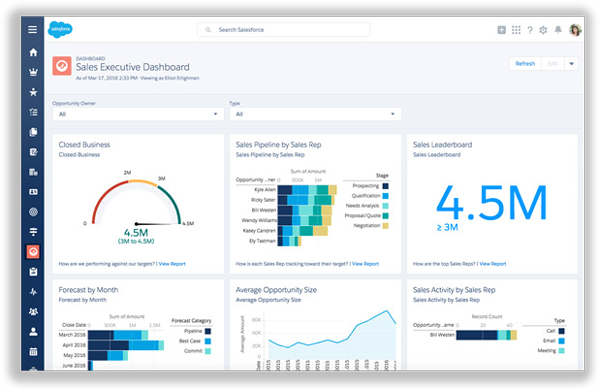Open the hamburger navigation menu
Image resolution: width=600 pixels, height=389 pixels.
coord(33,29)
